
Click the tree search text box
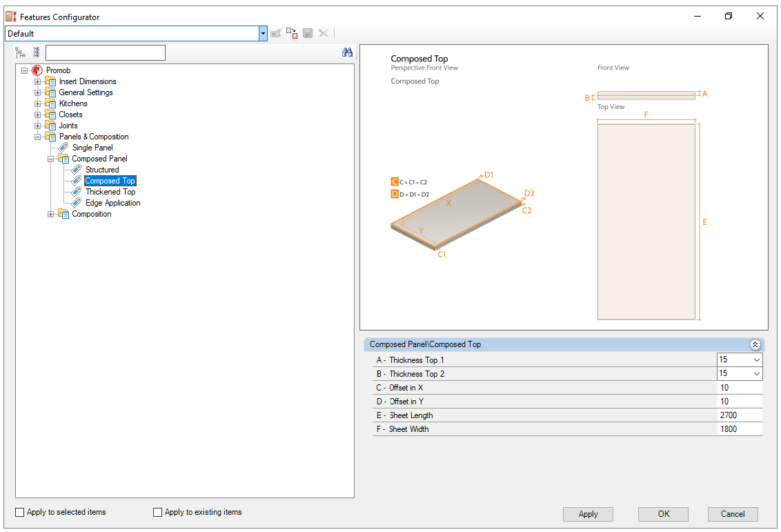(106, 52)
